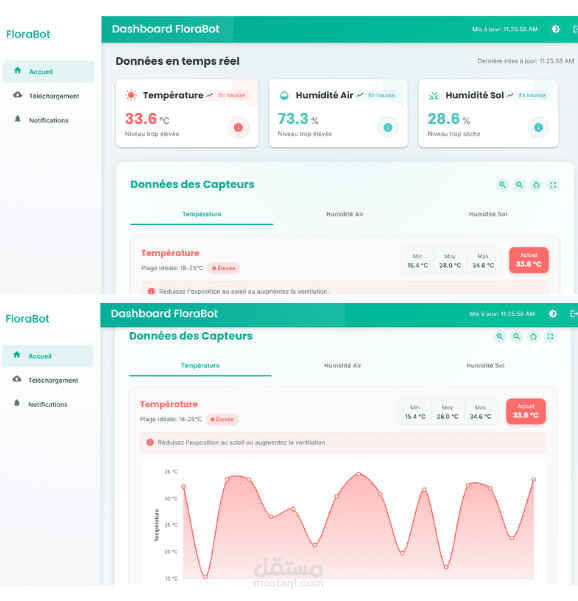This screenshot has width=578, height=601.
Task: Open Téléchargement in the top sidebar
Action: click(49, 96)
